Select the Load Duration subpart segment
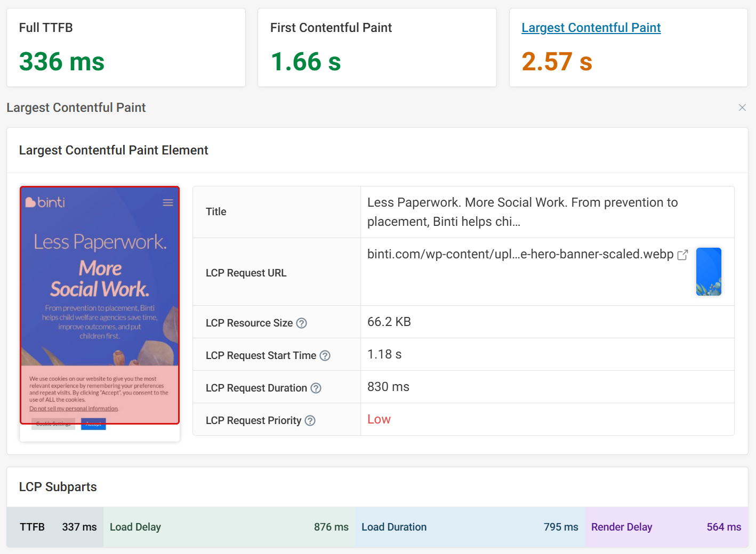 [469, 527]
